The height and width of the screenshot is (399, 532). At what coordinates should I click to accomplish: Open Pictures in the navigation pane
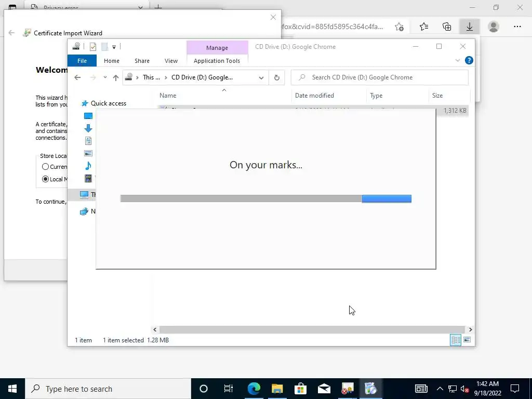pyautogui.click(x=88, y=153)
